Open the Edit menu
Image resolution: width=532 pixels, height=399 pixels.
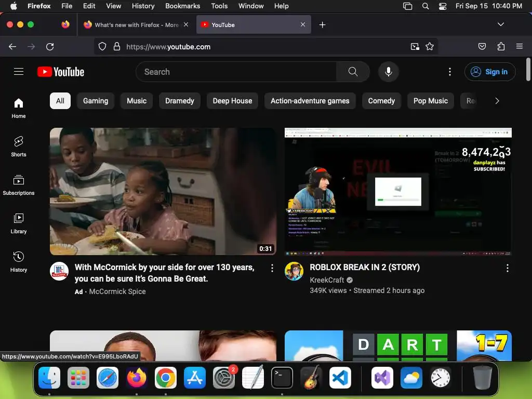(x=89, y=6)
